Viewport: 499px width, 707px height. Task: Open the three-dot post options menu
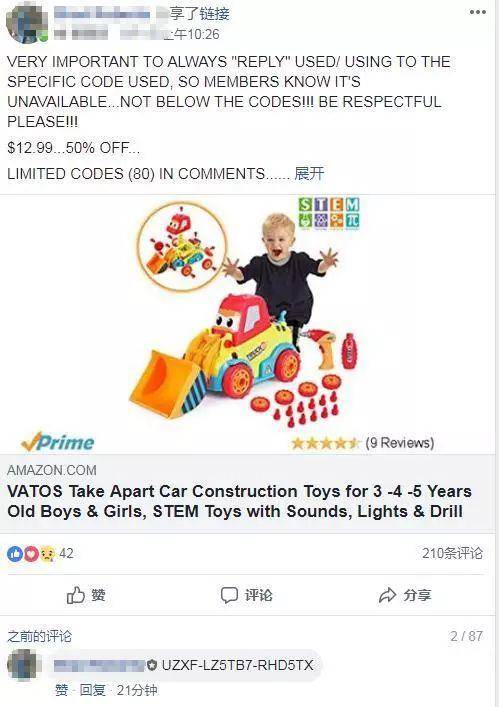[x=477, y=12]
